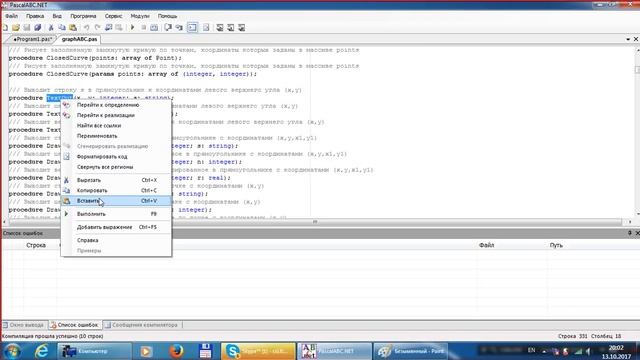The image size is (640, 360).
Task: Click the last window-layout toolbar icon
Action: (x=242, y=28)
